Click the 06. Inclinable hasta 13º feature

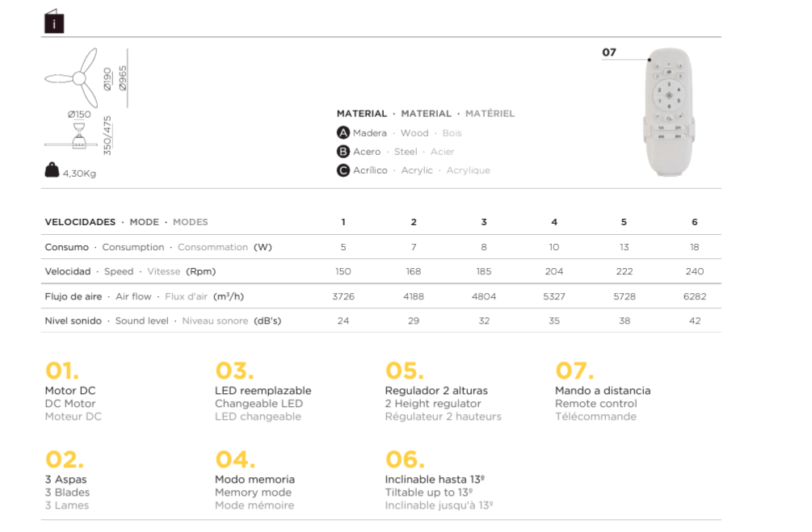pos(440,481)
